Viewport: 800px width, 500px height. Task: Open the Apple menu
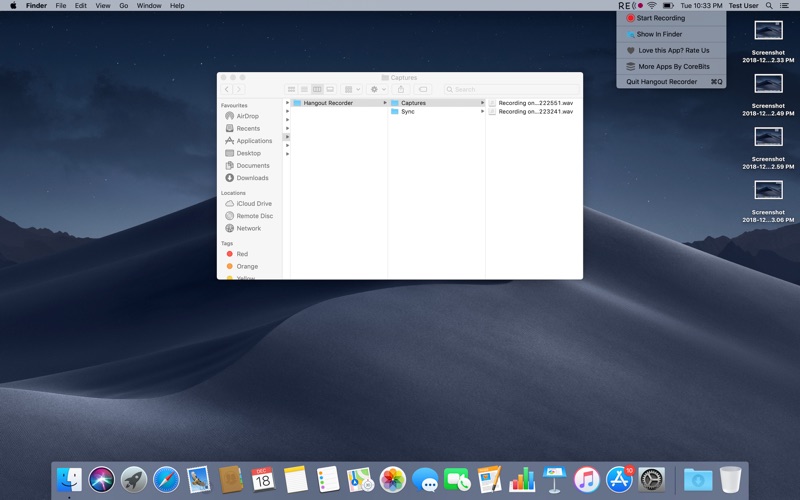[13, 6]
